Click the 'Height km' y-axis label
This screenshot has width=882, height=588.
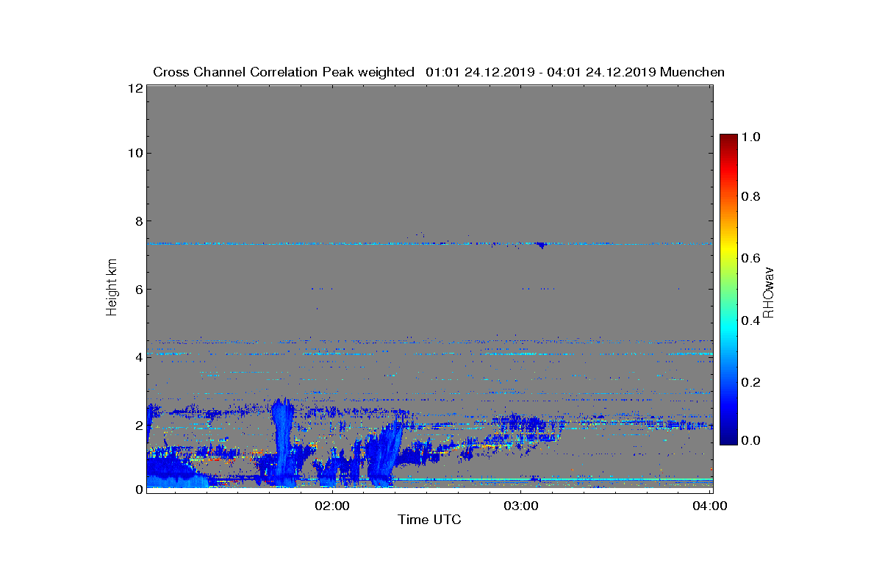112,289
